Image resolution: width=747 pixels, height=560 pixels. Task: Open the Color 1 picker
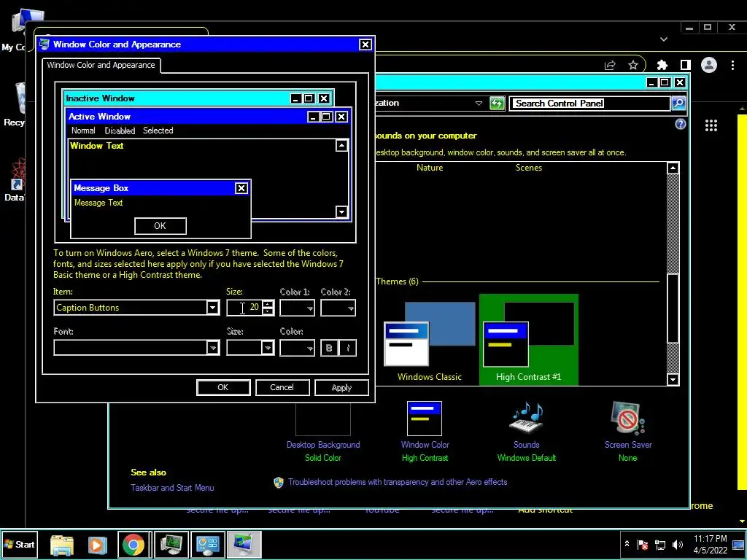(298, 308)
